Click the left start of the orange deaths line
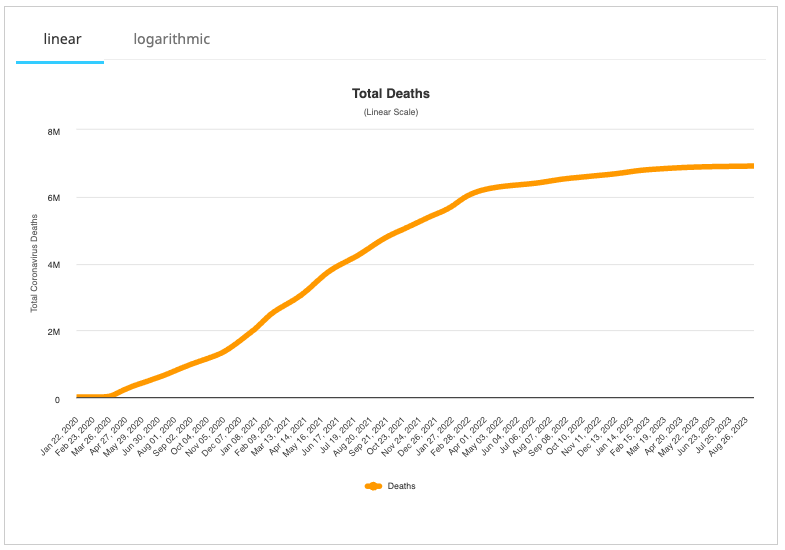The height and width of the screenshot is (550, 785). coord(79,397)
